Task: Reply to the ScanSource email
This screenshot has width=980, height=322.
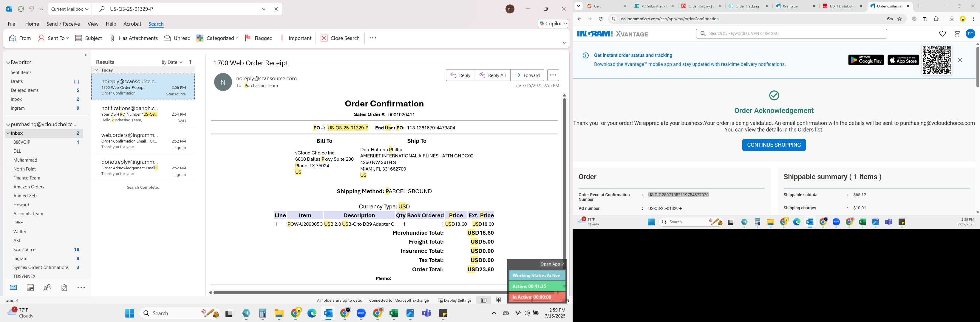Action: pyautogui.click(x=460, y=75)
